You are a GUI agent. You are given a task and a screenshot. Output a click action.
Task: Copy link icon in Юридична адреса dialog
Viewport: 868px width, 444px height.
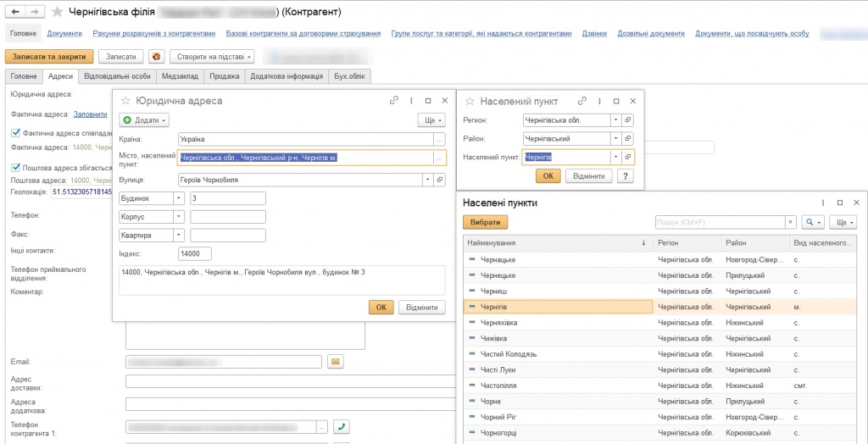[394, 100]
